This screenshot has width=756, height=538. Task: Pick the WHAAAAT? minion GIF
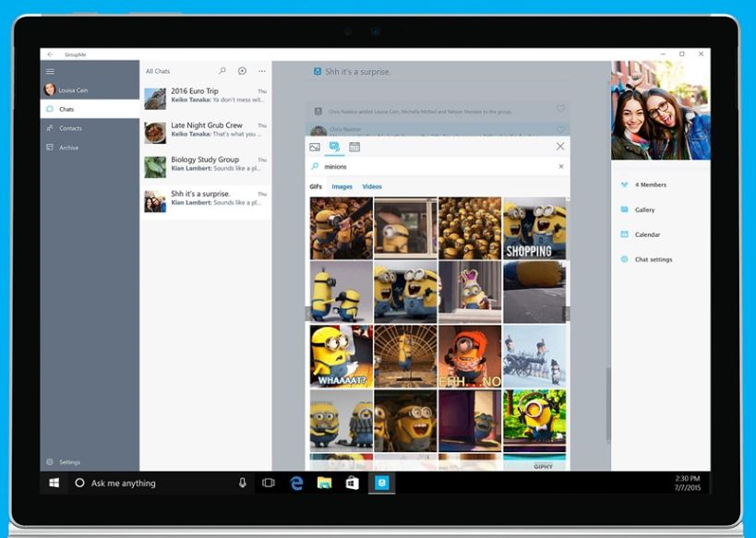(x=342, y=356)
